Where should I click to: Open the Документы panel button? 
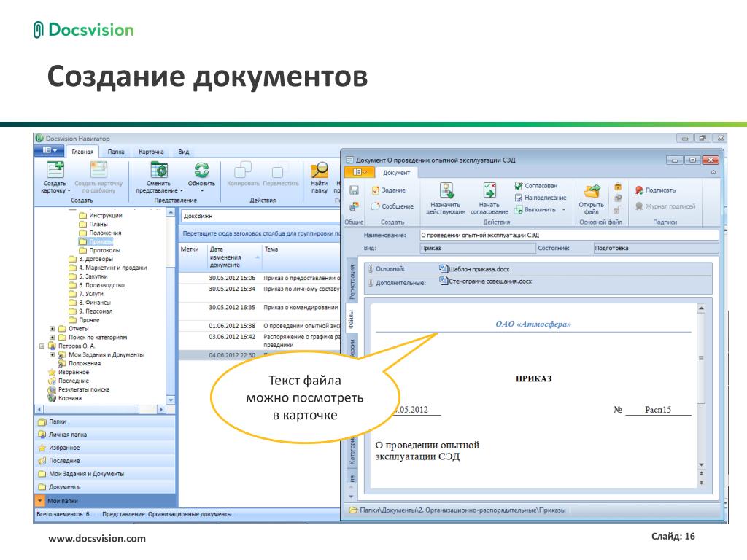click(105, 487)
